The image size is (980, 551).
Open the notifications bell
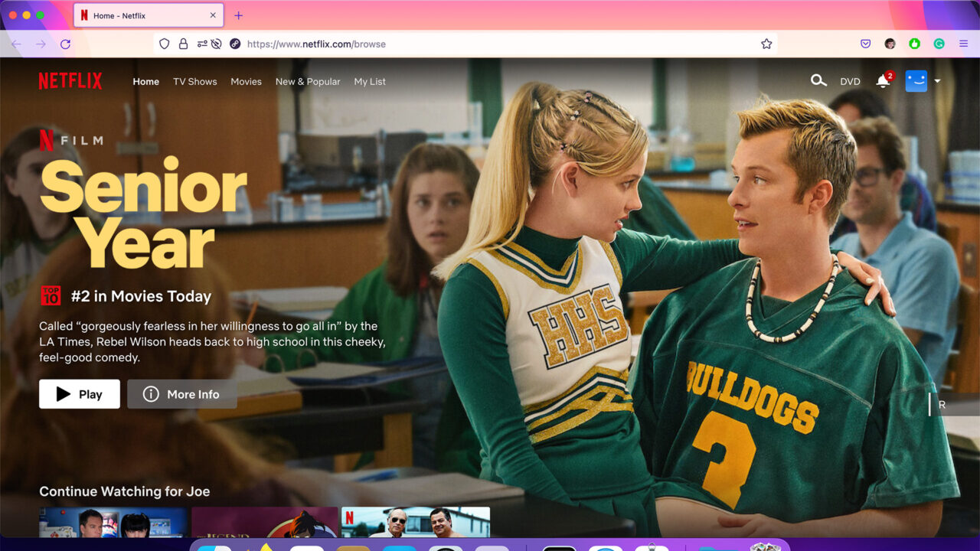coord(883,81)
